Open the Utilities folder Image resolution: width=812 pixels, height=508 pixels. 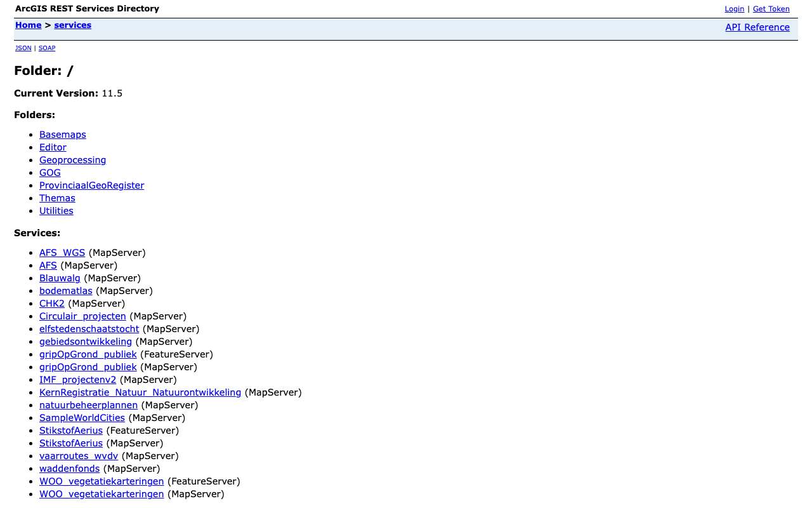click(56, 211)
